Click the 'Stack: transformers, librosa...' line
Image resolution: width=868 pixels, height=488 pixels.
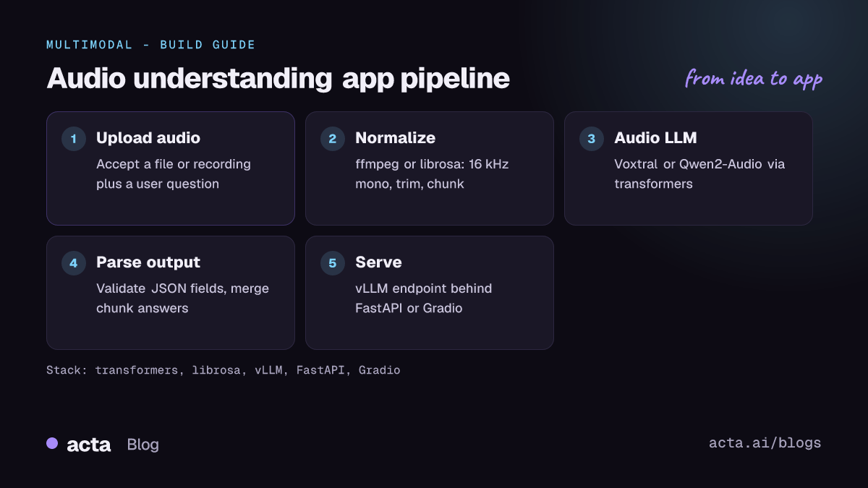click(224, 370)
